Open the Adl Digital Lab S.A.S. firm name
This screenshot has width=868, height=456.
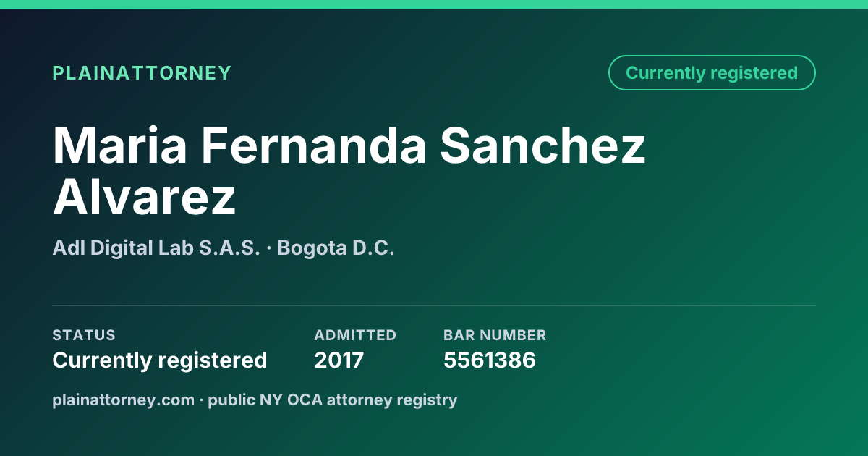tap(156, 248)
